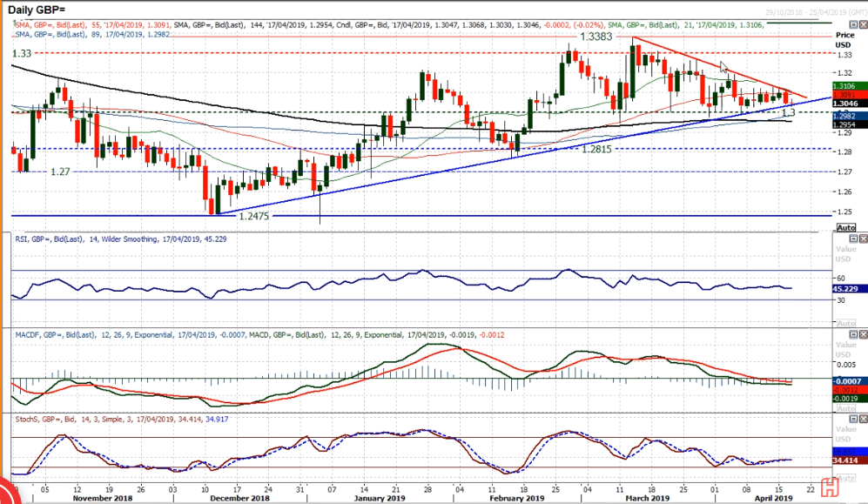Click the Daily GBP= chart title

tap(38, 8)
